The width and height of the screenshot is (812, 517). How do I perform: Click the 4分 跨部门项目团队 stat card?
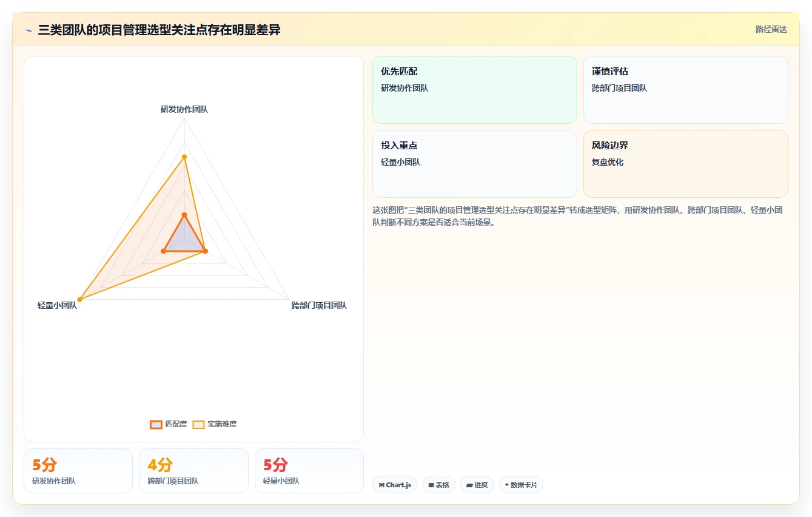(193, 471)
